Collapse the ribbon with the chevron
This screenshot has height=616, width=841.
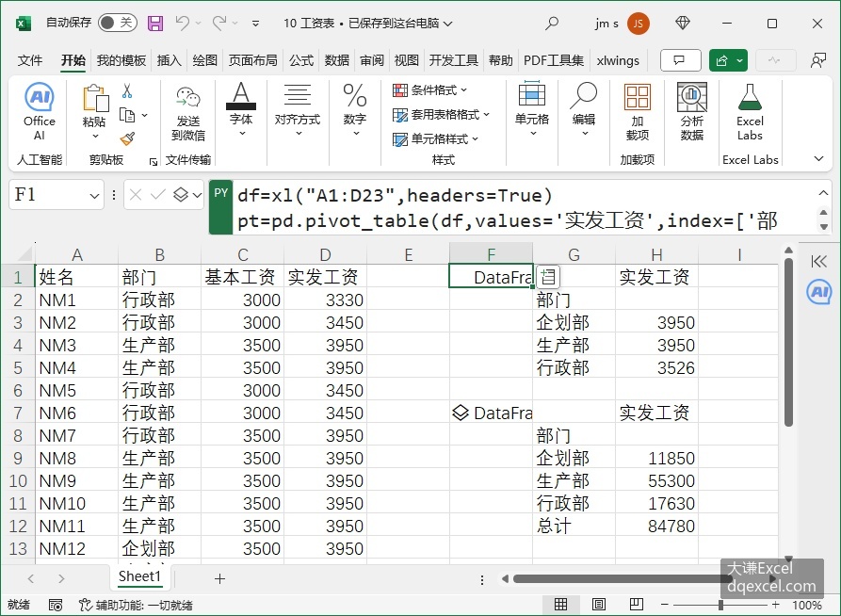pos(818,159)
